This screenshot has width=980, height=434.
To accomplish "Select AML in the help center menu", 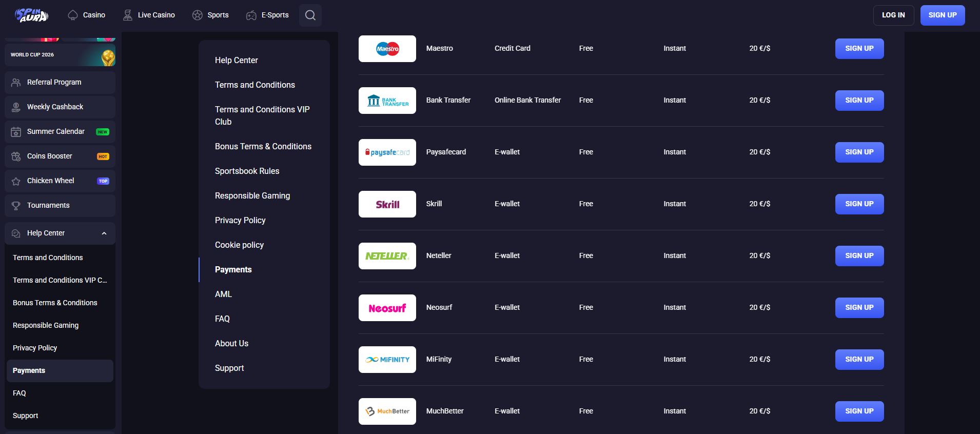I will (x=223, y=294).
